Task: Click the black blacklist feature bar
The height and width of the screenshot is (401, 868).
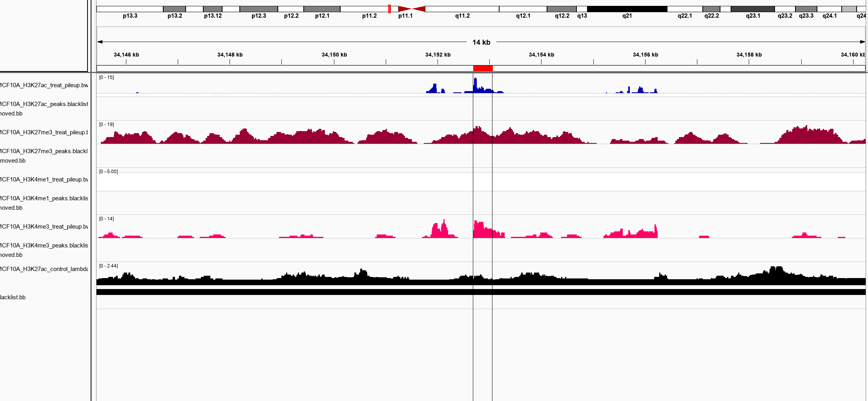Action: coord(481,292)
